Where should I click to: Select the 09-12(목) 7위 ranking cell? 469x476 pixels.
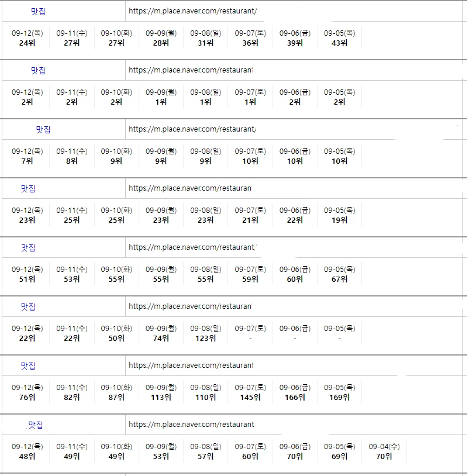pos(27,156)
